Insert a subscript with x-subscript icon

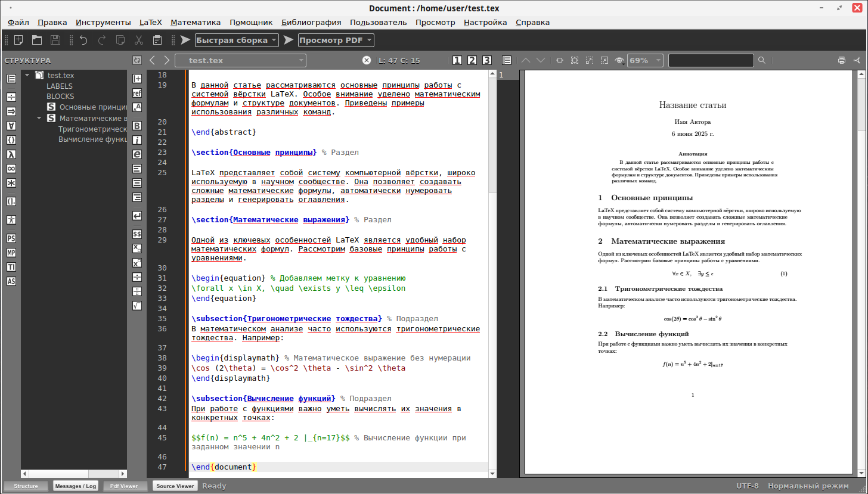(137, 248)
